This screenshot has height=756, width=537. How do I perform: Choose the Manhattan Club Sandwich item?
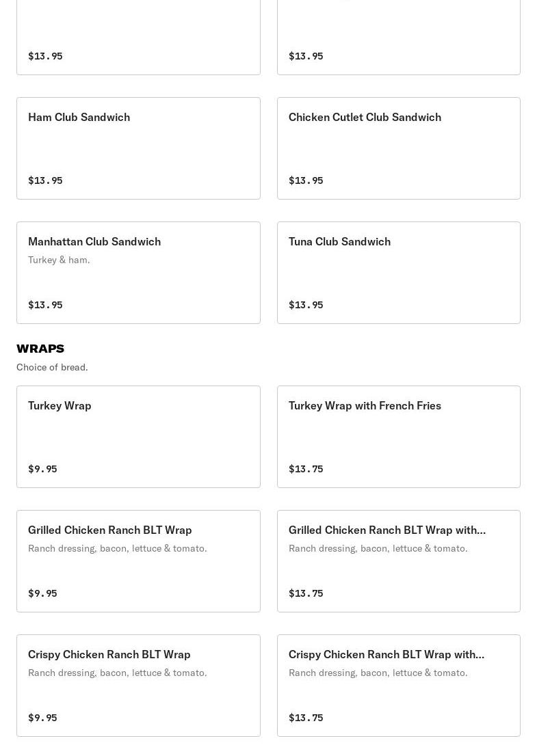pyautogui.click(x=138, y=273)
